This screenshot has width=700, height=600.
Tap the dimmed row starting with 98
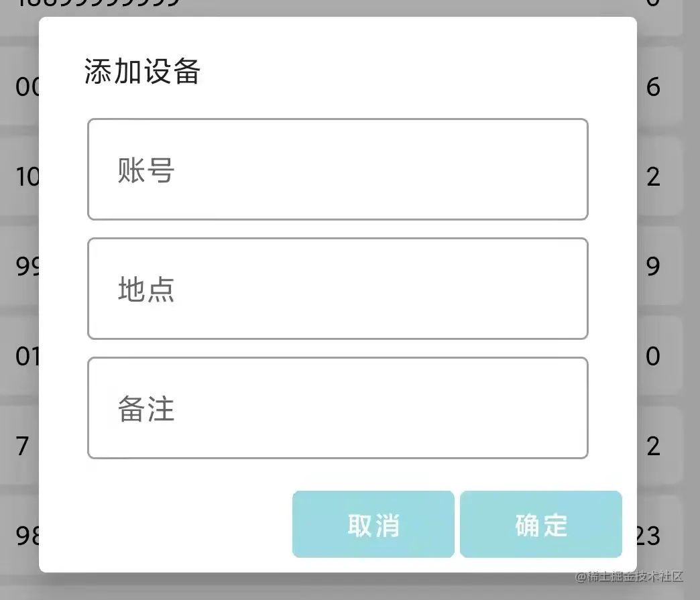tap(25, 535)
